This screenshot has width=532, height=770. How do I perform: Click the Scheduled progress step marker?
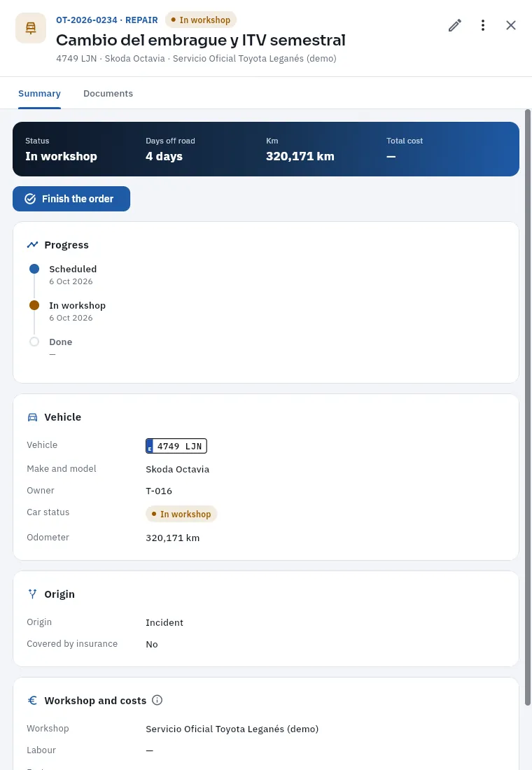click(34, 269)
